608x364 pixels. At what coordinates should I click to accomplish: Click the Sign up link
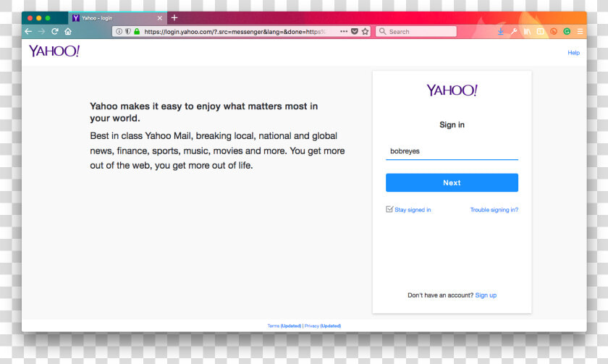pos(486,295)
